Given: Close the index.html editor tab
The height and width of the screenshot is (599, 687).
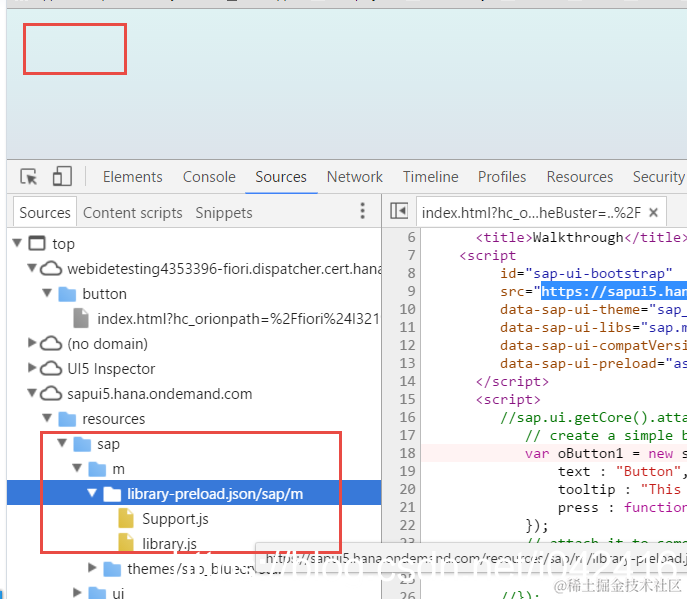Looking at the screenshot, I should [x=653, y=213].
